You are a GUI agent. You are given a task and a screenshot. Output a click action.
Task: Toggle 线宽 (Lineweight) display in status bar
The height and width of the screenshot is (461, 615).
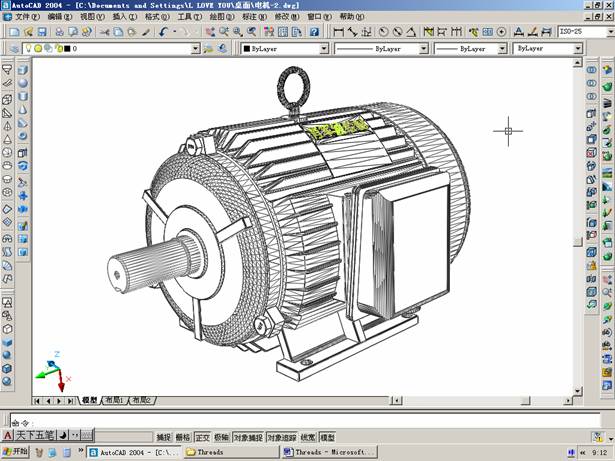tap(308, 437)
